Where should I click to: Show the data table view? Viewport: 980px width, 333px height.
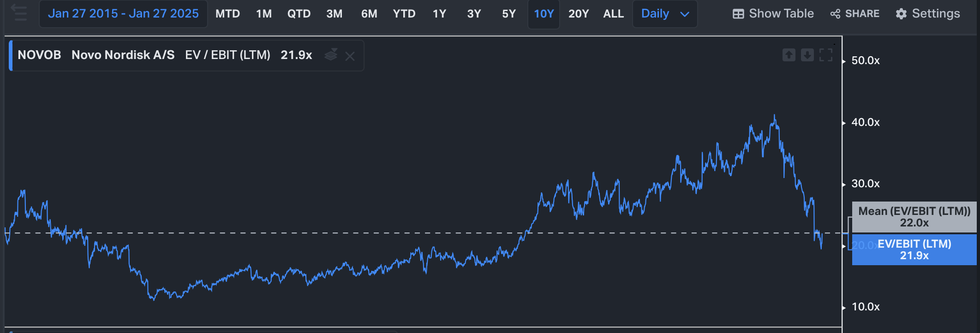(773, 14)
